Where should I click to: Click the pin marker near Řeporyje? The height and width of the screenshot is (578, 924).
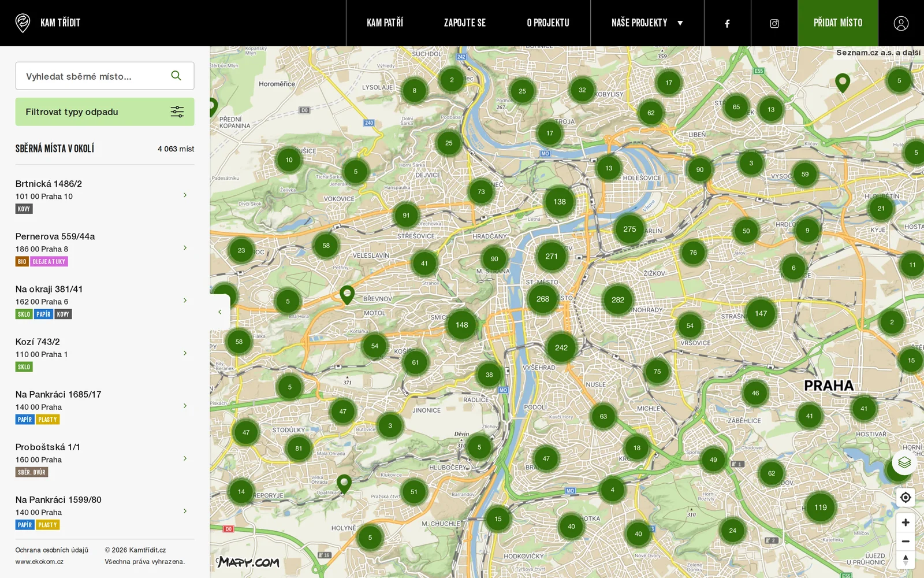tap(344, 484)
